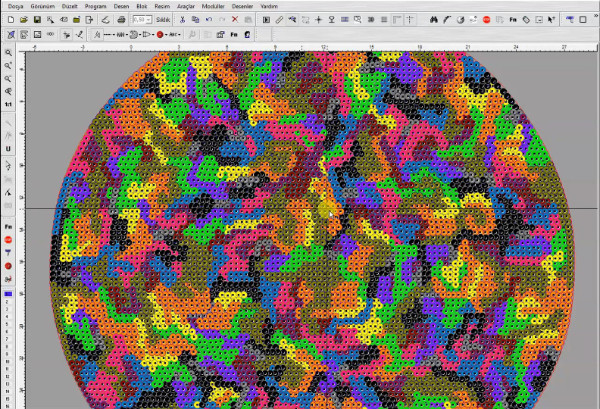Click the crosshair plus icon in toolbar
600x409 pixels.
click(318, 20)
